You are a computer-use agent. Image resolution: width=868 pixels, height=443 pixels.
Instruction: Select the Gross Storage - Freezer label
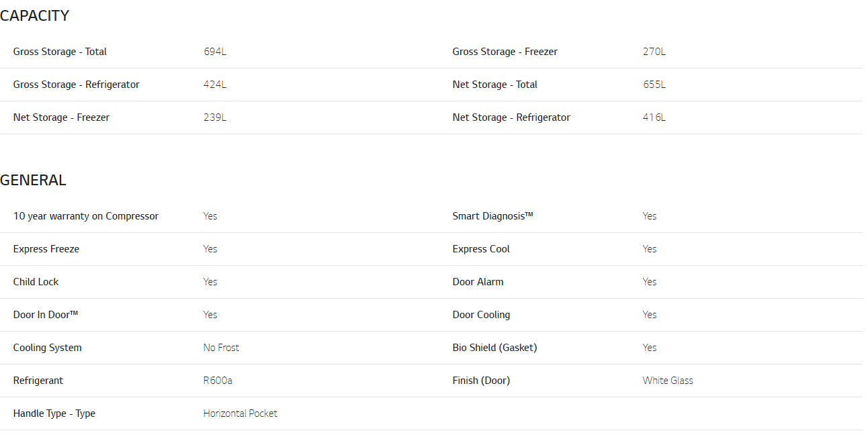(x=505, y=52)
